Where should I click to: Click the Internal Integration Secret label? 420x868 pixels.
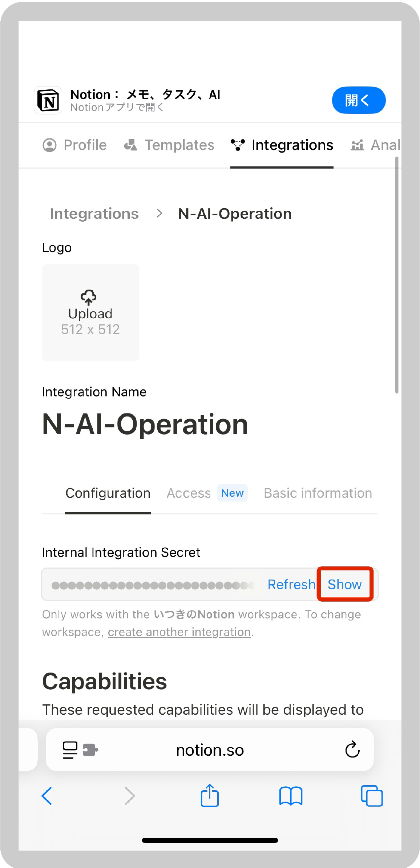click(x=121, y=553)
